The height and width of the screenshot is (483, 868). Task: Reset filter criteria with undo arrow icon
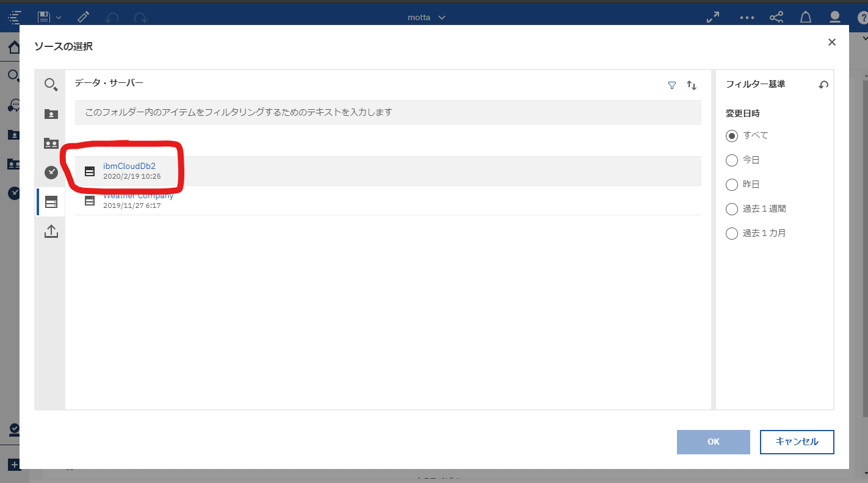pyautogui.click(x=823, y=85)
